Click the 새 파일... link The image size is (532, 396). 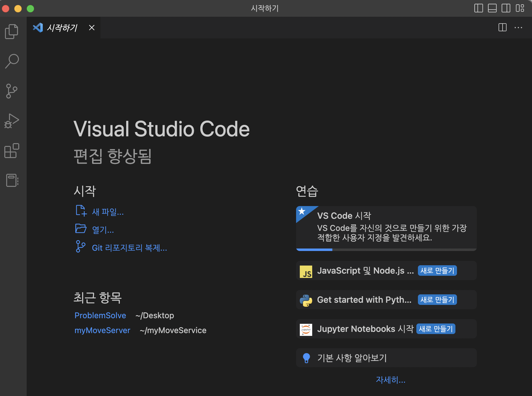coord(108,212)
